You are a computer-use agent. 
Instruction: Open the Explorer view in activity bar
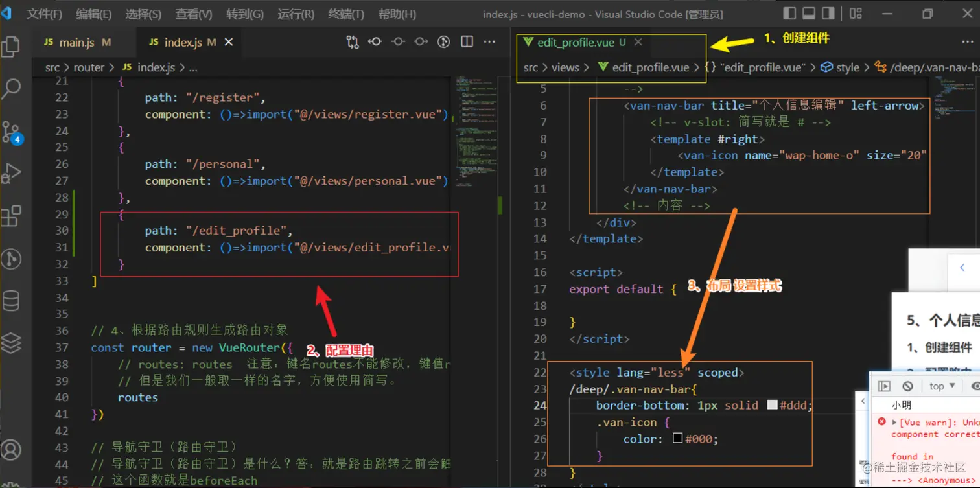11,47
